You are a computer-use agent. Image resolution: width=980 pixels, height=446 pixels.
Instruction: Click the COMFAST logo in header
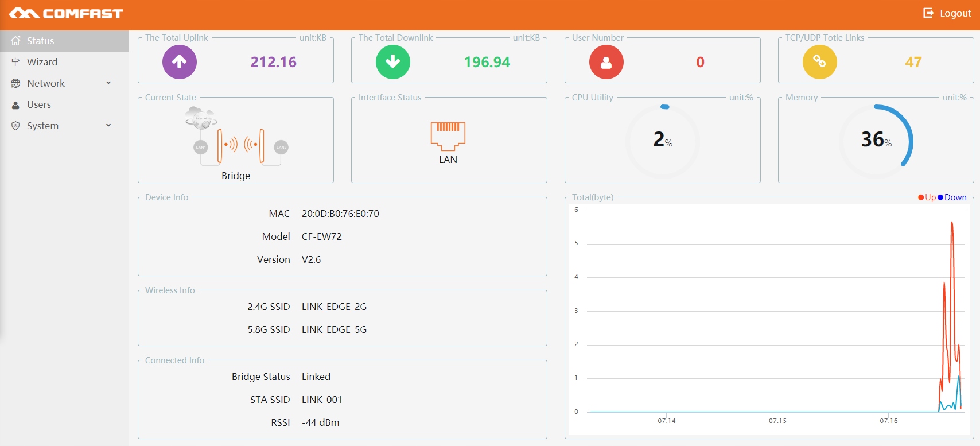point(66,14)
